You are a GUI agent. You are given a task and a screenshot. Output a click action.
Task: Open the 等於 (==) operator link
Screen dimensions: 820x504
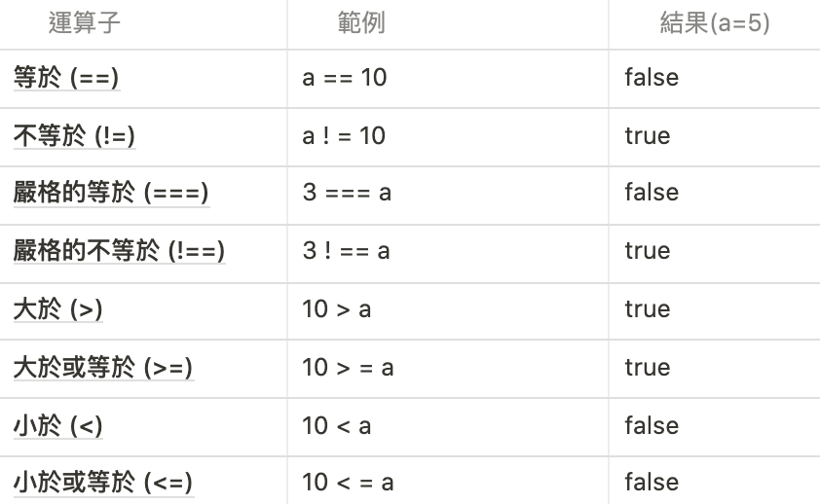(x=66, y=78)
